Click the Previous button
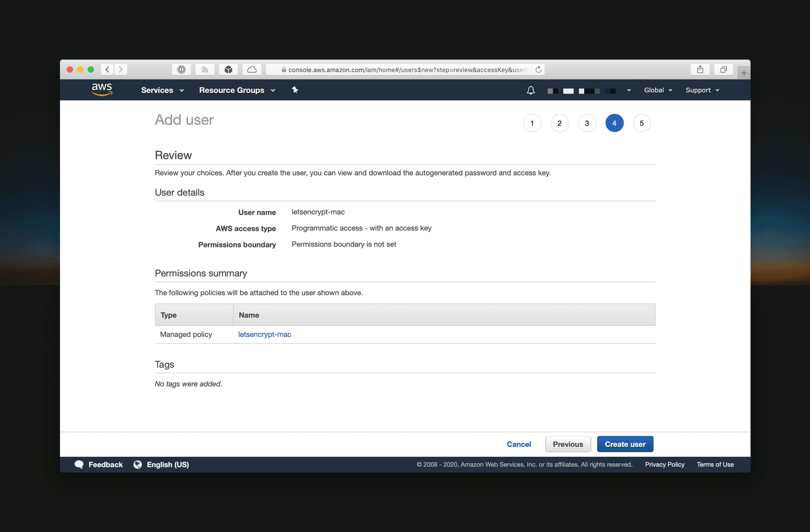 [x=568, y=444]
